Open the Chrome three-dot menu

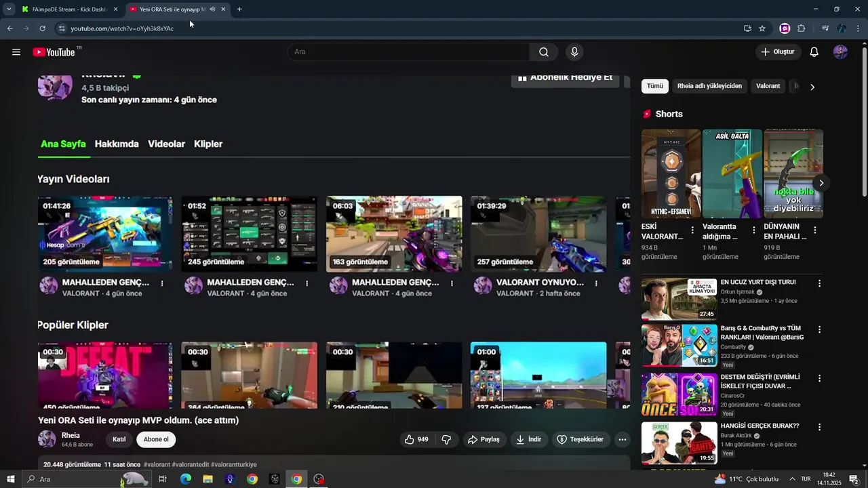coord(859,28)
